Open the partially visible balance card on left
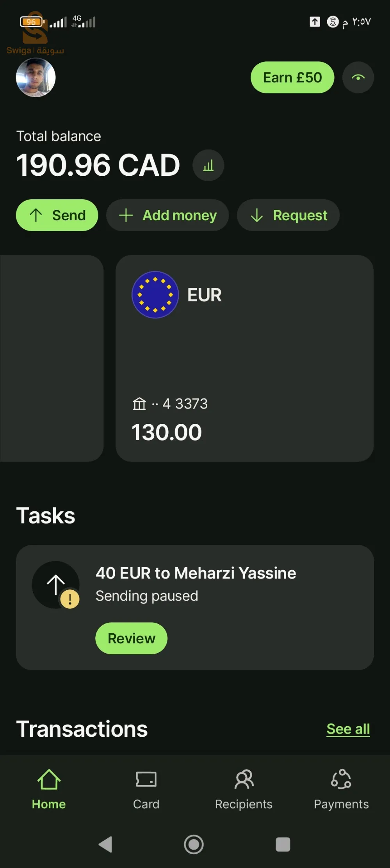 click(x=52, y=358)
